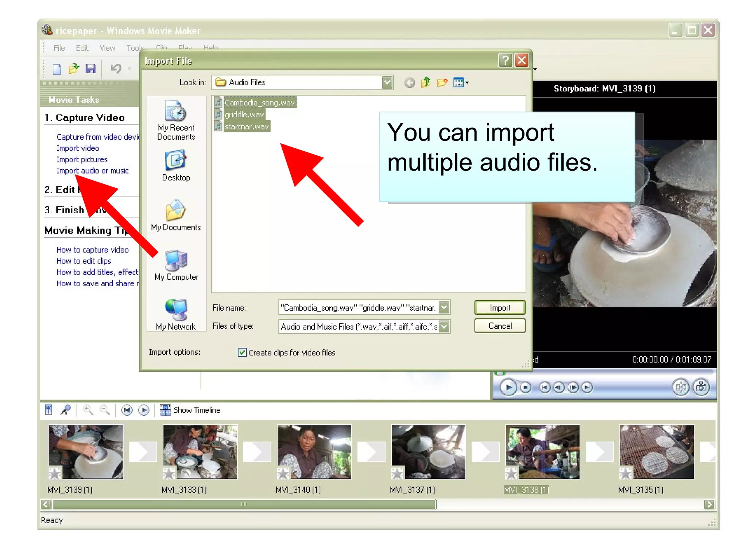Click Import video link
747x560 pixels.
78,148
